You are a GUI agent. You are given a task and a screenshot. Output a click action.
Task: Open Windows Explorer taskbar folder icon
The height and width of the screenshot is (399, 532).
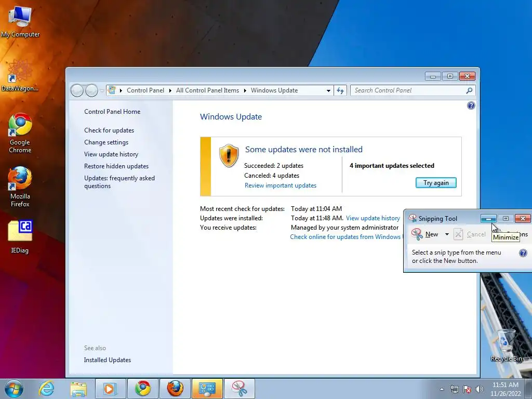(78, 389)
